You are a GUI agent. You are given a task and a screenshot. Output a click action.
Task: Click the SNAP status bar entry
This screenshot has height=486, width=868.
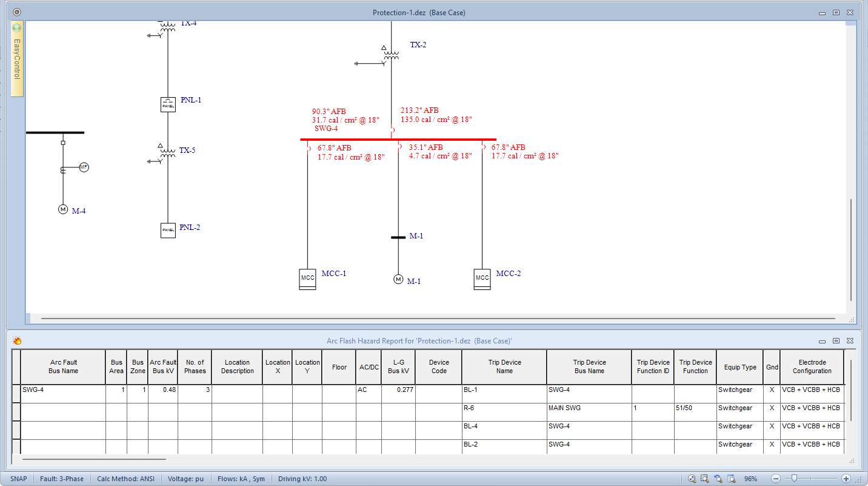click(19, 479)
